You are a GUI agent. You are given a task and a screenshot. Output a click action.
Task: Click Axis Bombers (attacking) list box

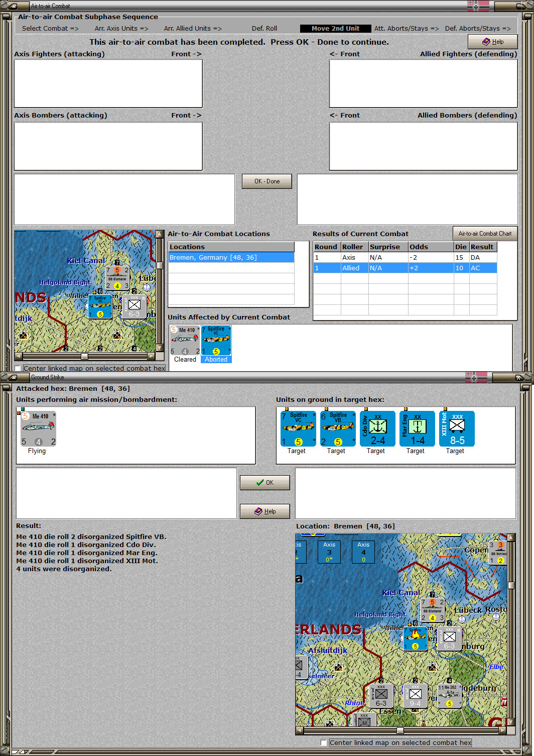[108, 146]
